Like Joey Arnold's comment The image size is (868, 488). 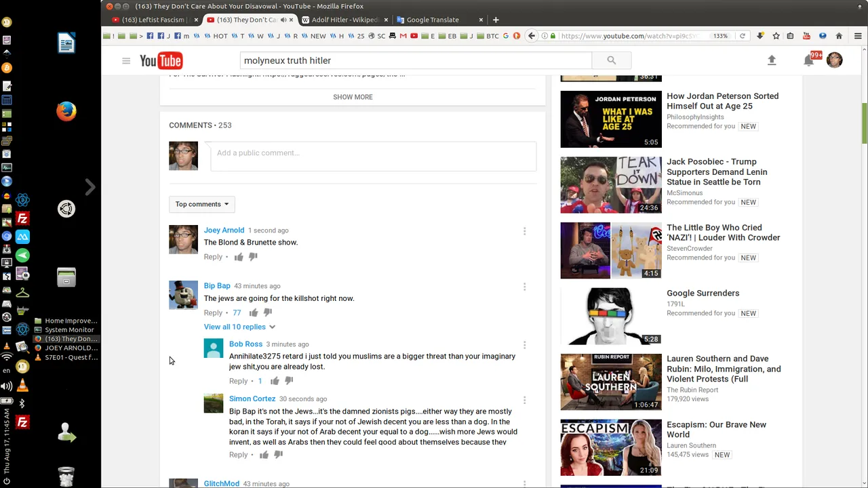(239, 257)
